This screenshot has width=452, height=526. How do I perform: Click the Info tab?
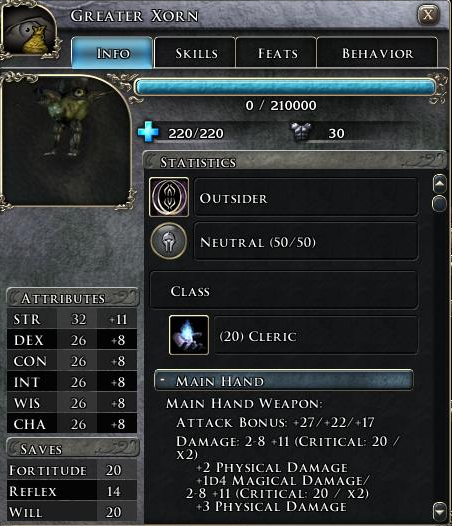(112, 53)
